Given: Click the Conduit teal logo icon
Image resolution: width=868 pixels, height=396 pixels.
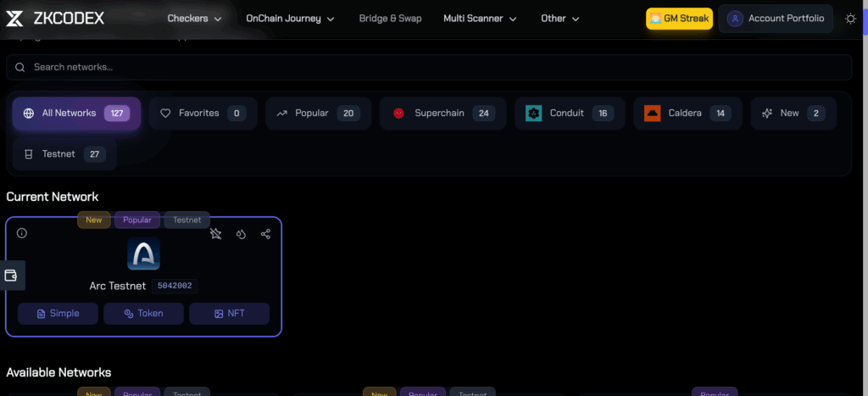Looking at the screenshot, I should coord(534,114).
